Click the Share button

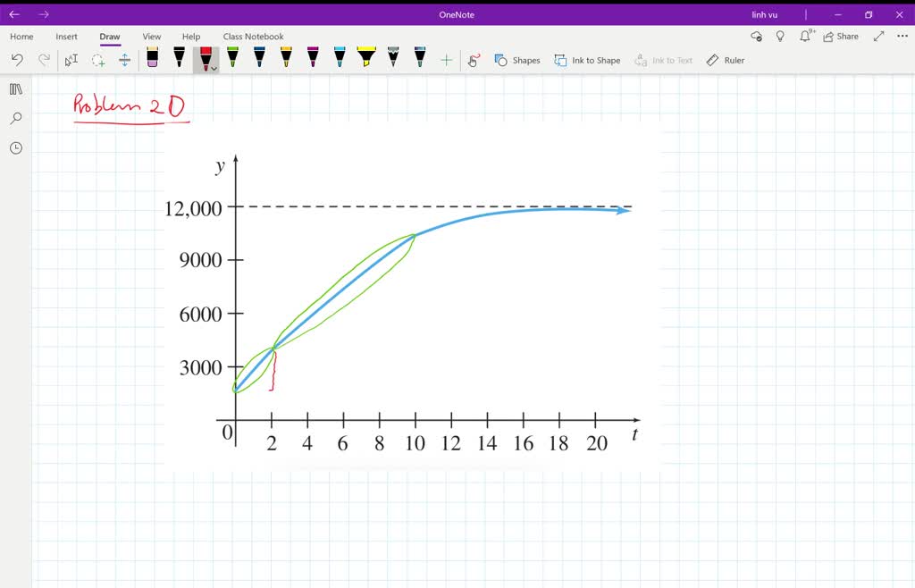[841, 37]
